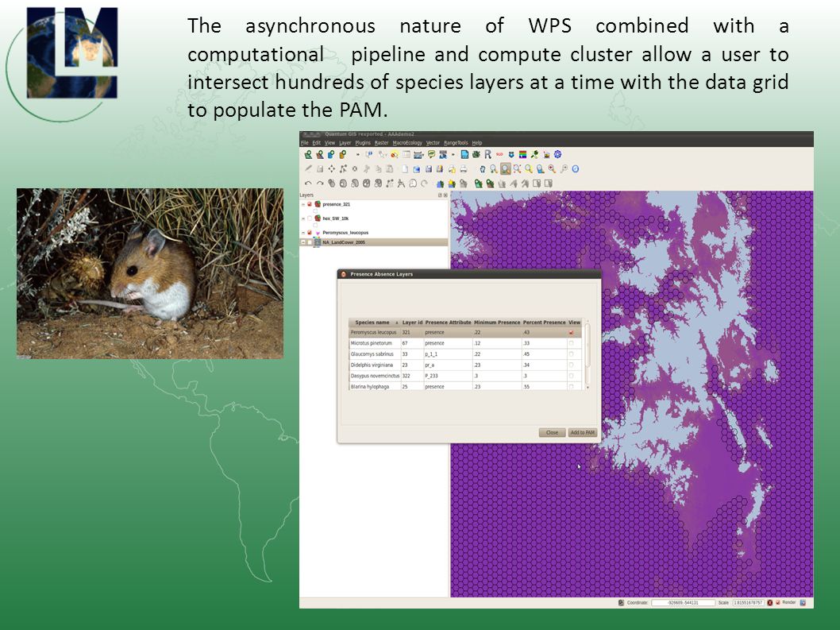Open the Edit menu
This screenshot has width=840, height=630.
pyautogui.click(x=316, y=143)
